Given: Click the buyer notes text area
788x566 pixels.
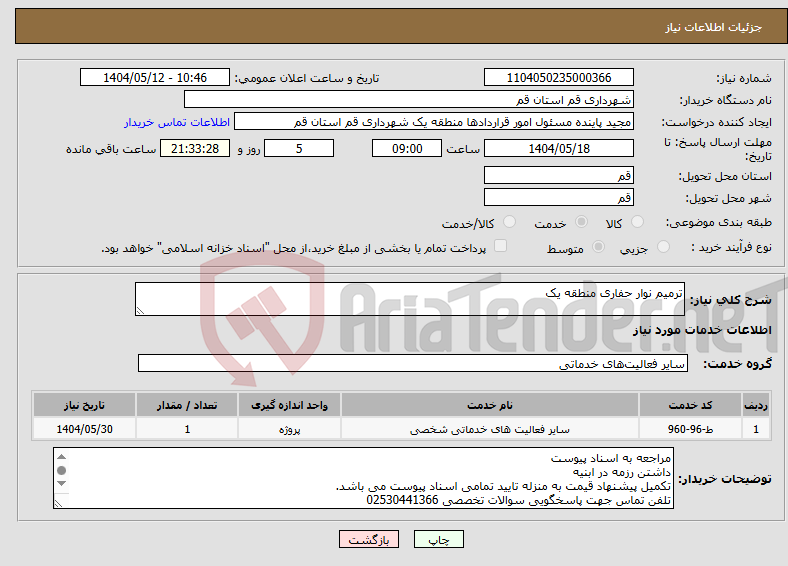Looking at the screenshot, I should point(363,479).
